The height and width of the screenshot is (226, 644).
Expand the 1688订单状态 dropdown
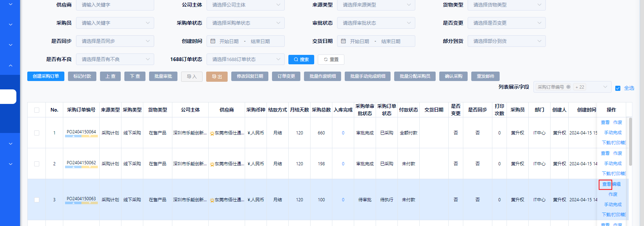(245, 59)
